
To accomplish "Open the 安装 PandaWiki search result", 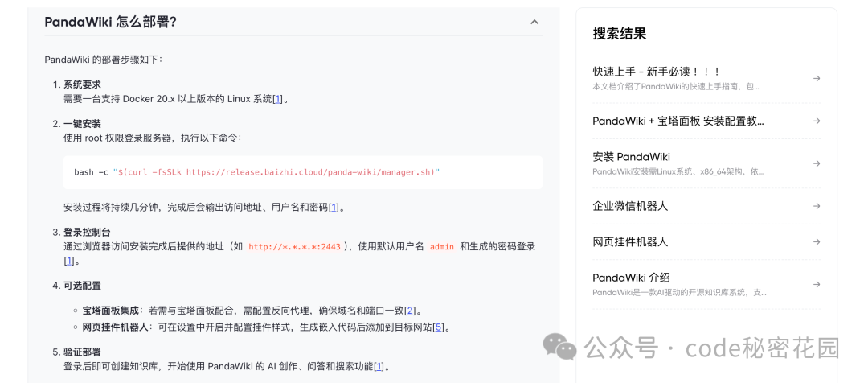I will [x=706, y=163].
